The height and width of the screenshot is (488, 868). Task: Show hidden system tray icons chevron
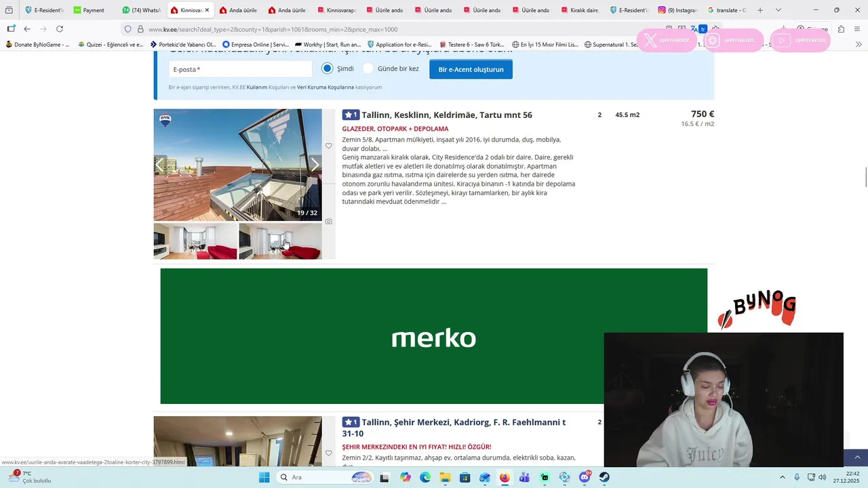[x=783, y=477]
